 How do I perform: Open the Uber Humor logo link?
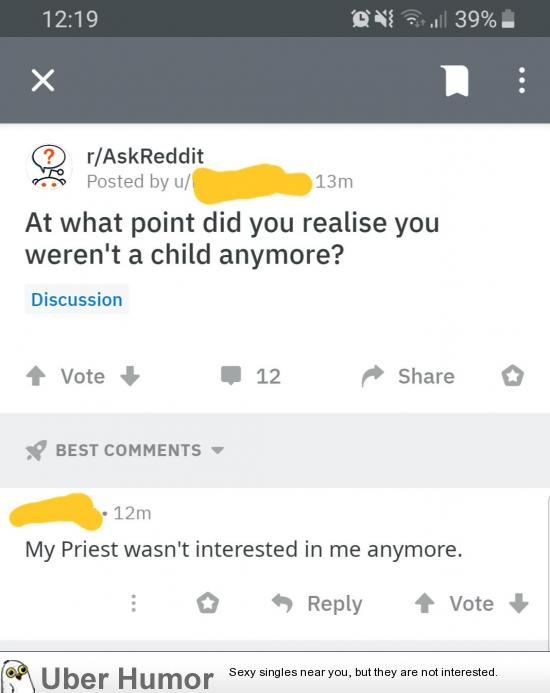click(108, 676)
